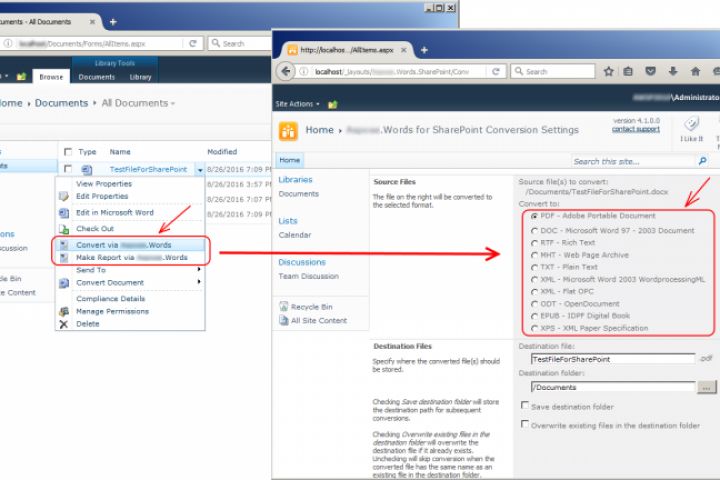Enable Save destination folder checkbox
The width and height of the screenshot is (720, 480).
point(524,405)
